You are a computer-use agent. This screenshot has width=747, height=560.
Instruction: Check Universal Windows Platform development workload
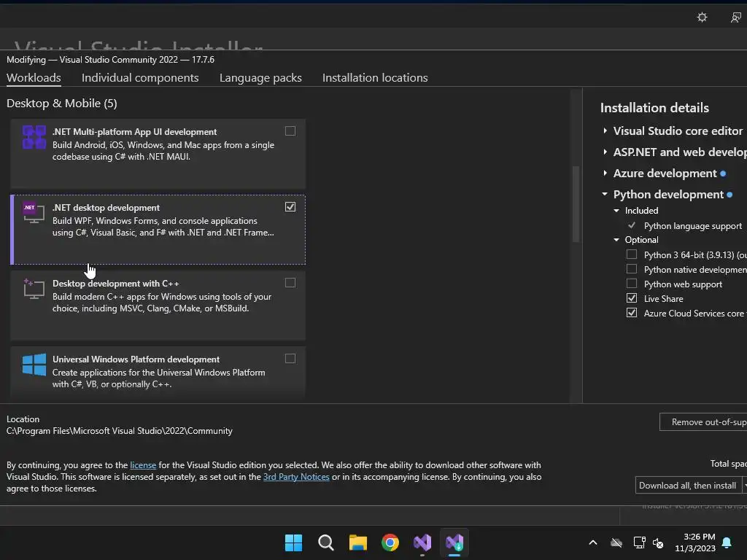290,359
